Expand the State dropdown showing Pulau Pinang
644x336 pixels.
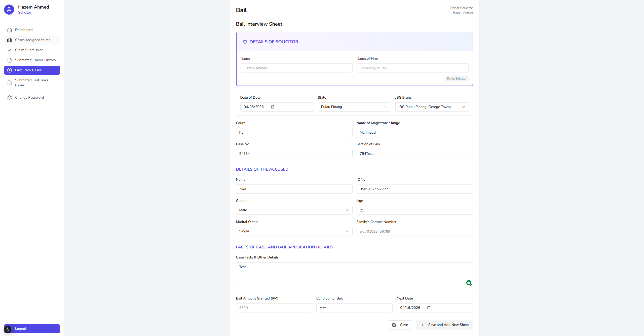[x=354, y=107]
